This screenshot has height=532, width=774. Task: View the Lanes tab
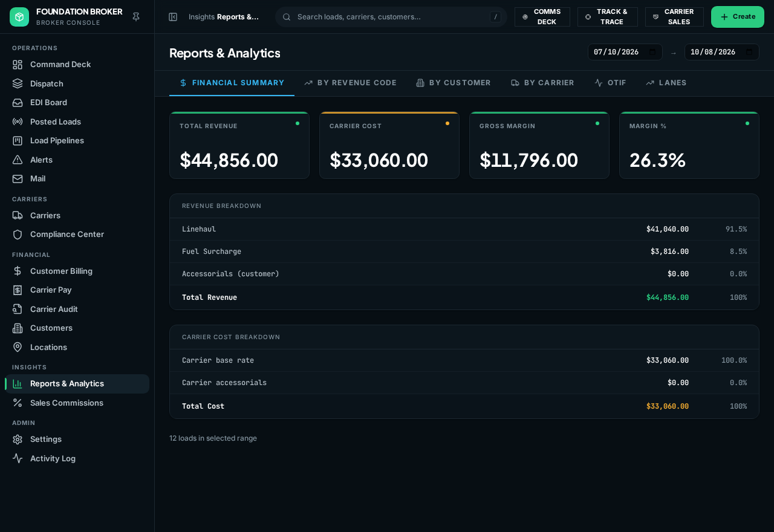coord(666,83)
